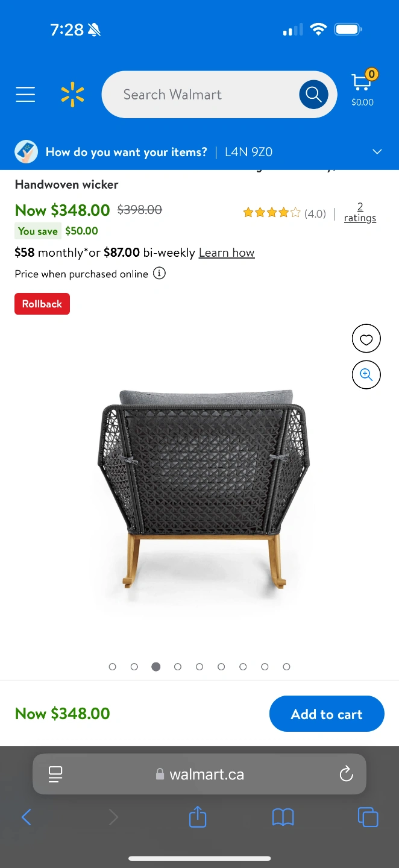
Task: Open Safari page format menu icon
Action: pyautogui.click(x=55, y=774)
